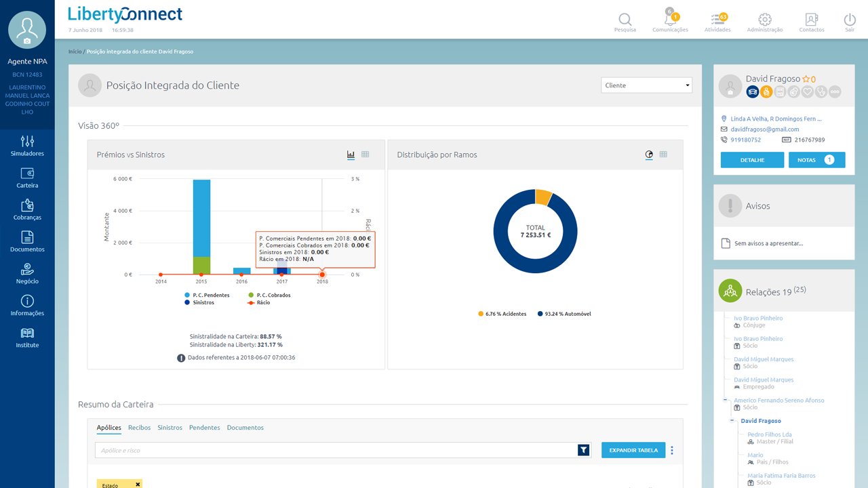Switch Prémios vs Sinistros to table view

[x=366, y=155]
